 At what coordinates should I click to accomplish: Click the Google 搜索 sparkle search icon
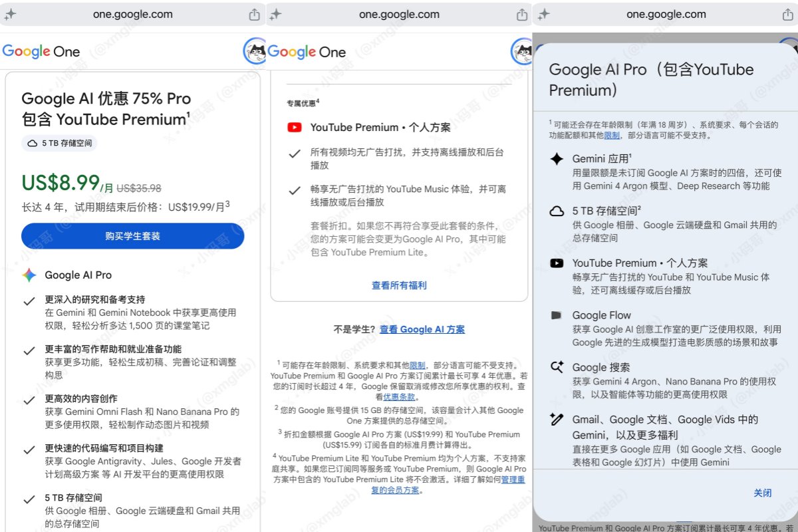pyautogui.click(x=557, y=367)
